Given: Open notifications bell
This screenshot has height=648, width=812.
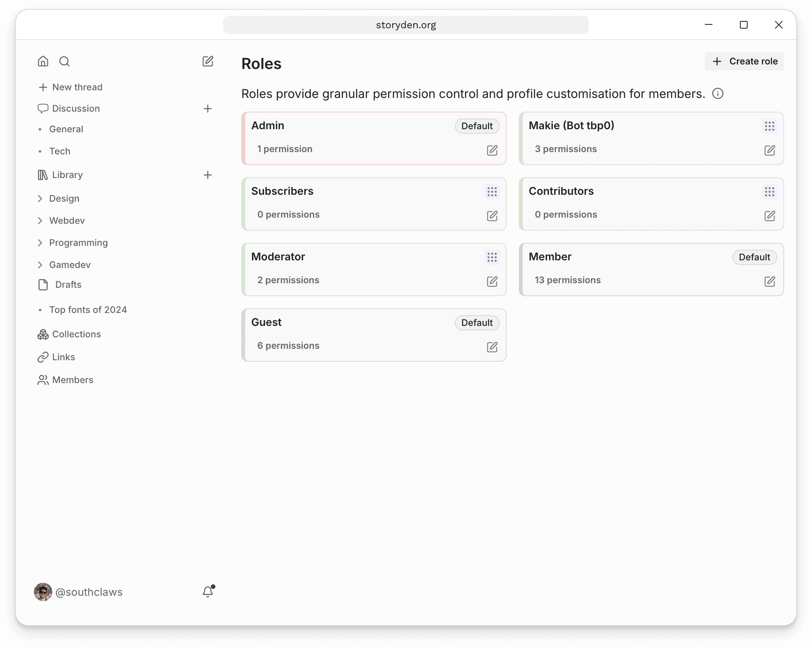Looking at the screenshot, I should [x=208, y=591].
